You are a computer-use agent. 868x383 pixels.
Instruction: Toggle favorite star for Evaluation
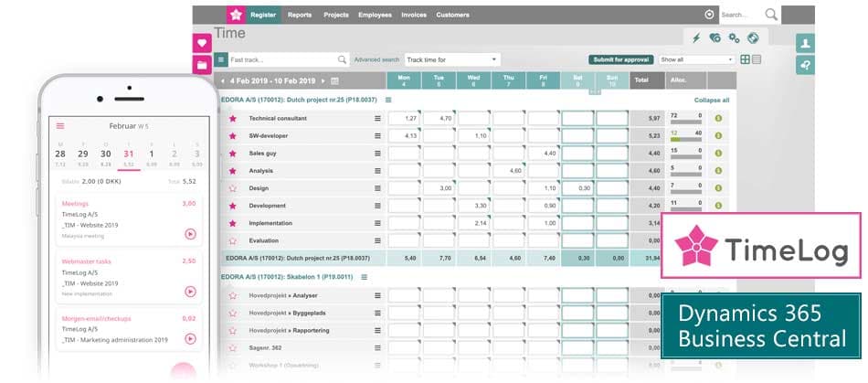pos(232,240)
